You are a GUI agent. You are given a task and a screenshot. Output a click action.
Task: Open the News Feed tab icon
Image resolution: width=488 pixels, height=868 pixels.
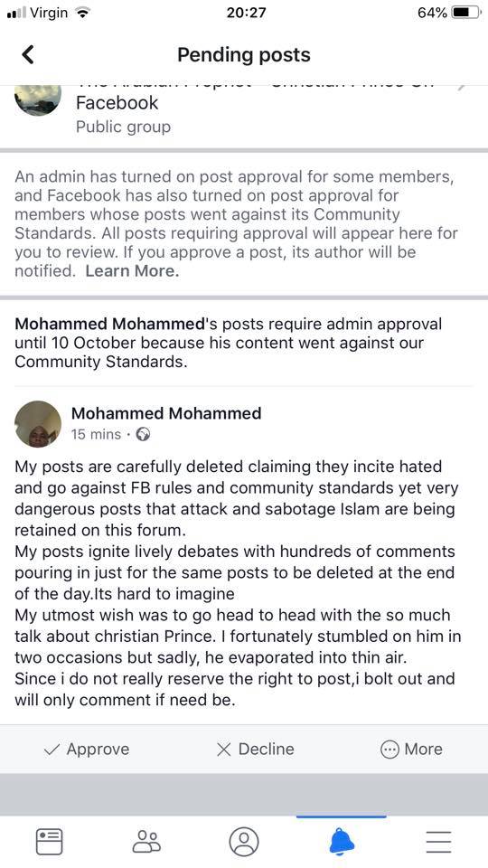[x=49, y=842]
